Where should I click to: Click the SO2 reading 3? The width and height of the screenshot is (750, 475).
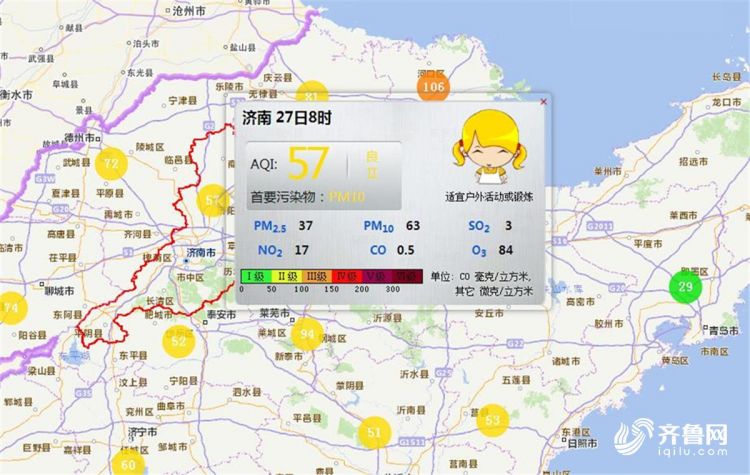[x=508, y=225]
